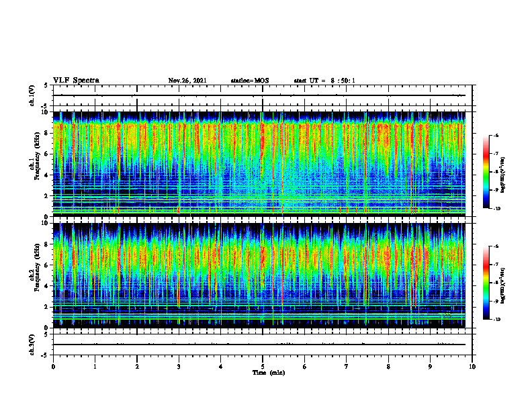
Task: Click ch.1 color bar label 'log(PSD)(V²/Hz)'
Action: 503,175
